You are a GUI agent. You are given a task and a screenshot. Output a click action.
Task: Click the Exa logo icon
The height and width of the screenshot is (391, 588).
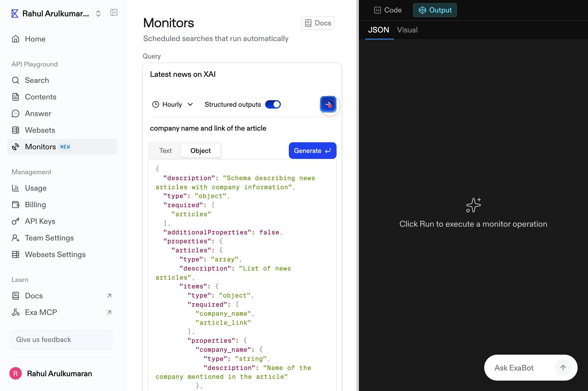(15, 14)
